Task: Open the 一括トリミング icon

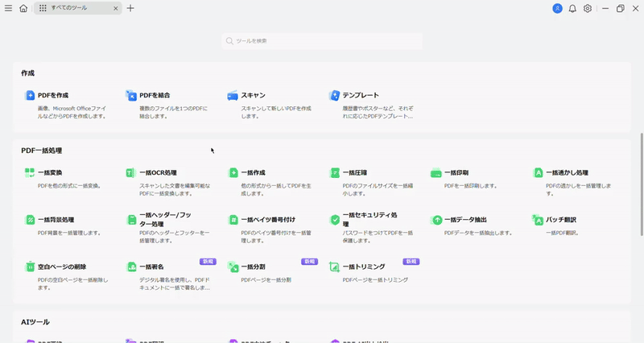Action: (x=335, y=267)
